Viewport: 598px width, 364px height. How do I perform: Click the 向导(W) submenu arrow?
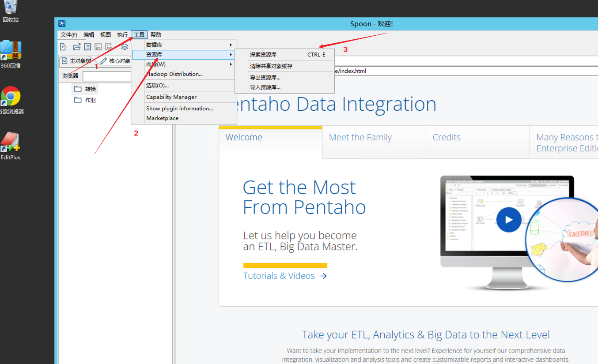tap(231, 64)
